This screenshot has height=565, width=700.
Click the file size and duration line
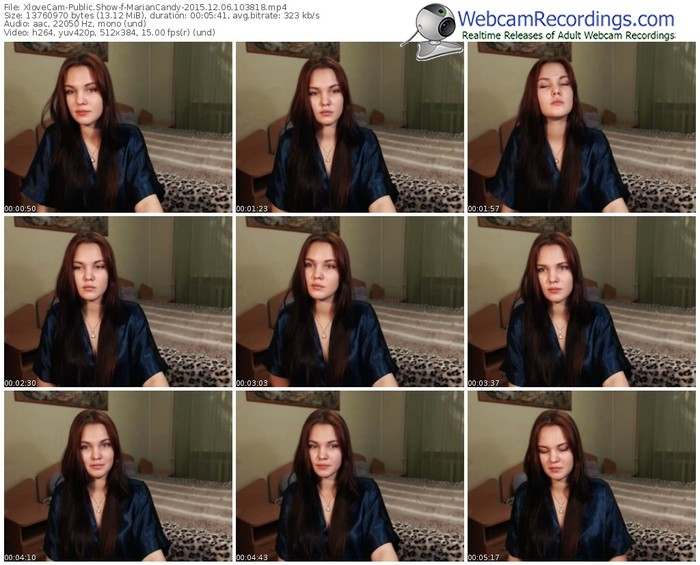coord(162,16)
